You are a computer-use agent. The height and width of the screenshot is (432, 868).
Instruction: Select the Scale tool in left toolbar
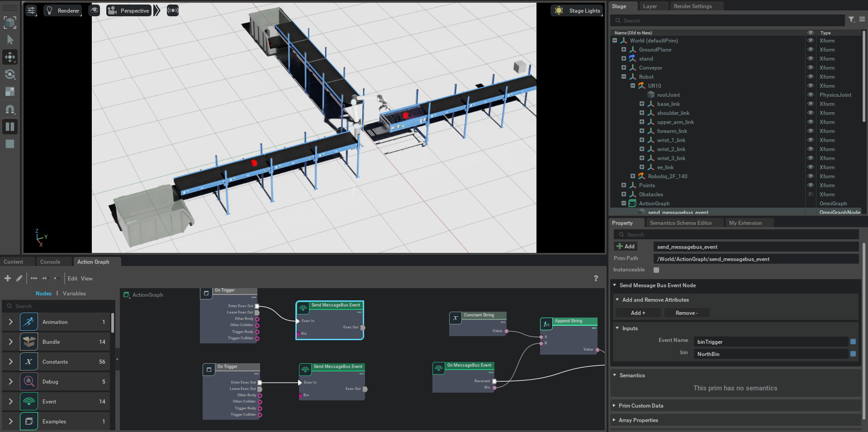tap(10, 92)
